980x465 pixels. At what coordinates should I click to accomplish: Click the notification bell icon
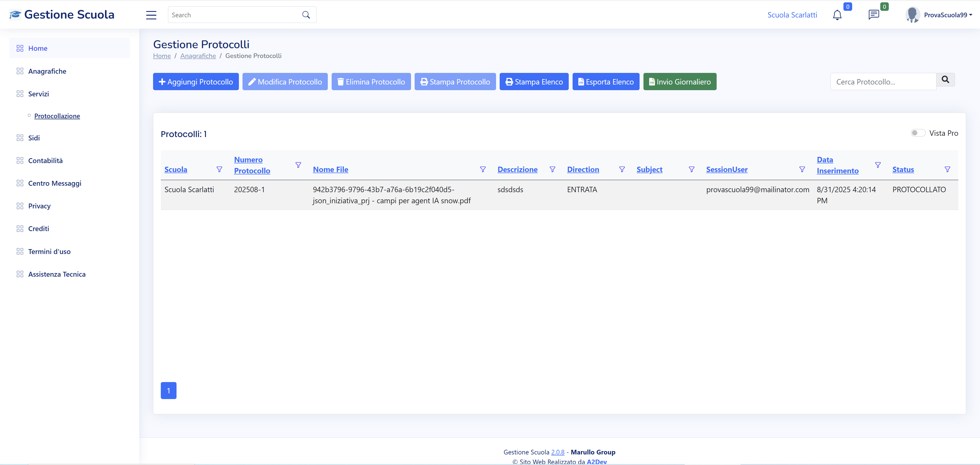(x=837, y=15)
